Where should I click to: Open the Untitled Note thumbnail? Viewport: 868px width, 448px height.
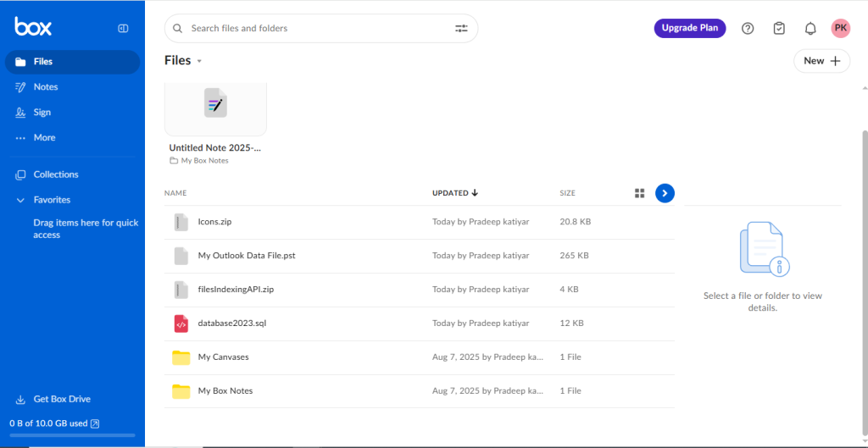(x=215, y=107)
